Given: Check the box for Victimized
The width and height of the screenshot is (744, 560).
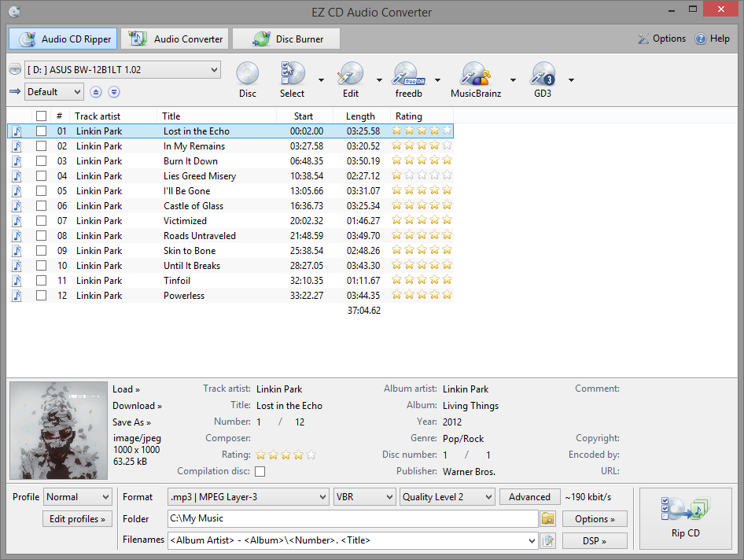Looking at the screenshot, I should point(41,221).
